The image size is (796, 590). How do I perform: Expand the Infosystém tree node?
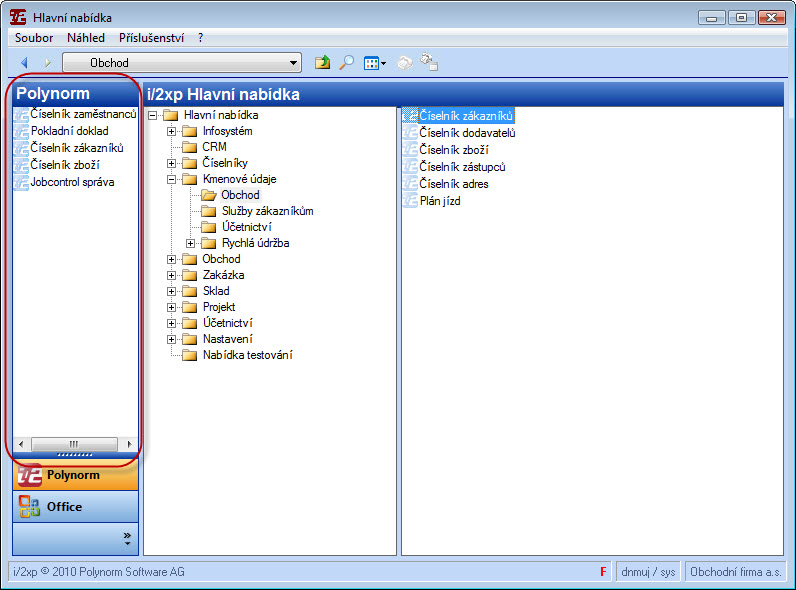point(172,132)
